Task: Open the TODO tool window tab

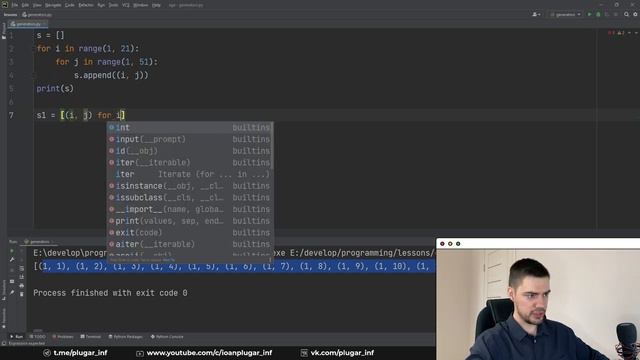Action: (38, 337)
